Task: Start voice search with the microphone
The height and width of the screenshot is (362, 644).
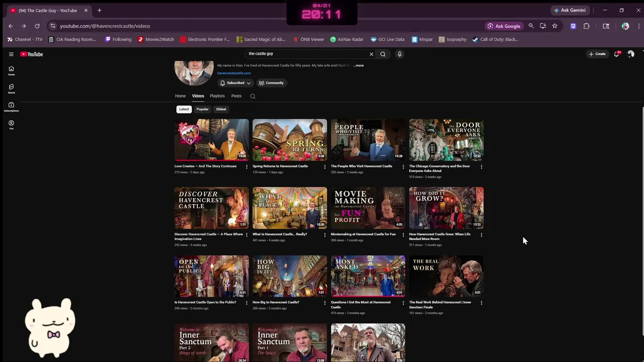Action: tap(399, 54)
